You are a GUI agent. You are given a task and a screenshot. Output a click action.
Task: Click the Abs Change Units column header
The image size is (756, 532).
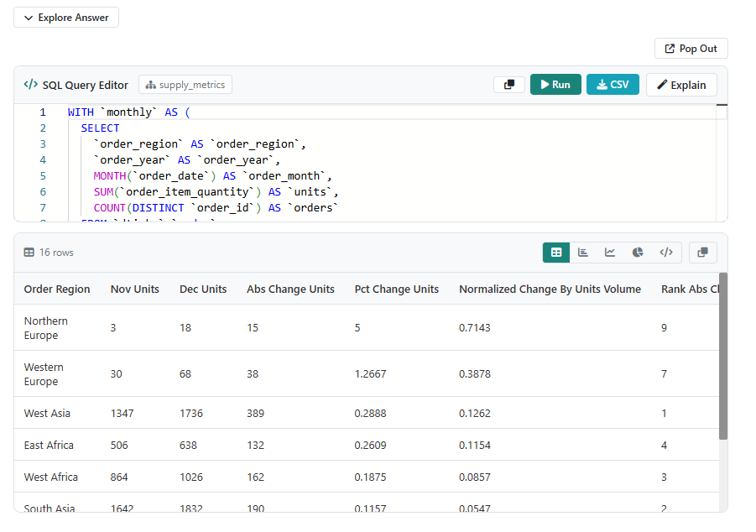(290, 289)
